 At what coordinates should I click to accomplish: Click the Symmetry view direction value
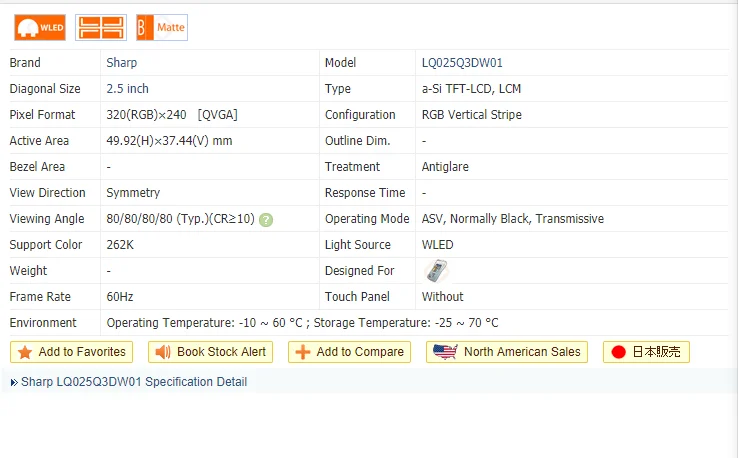click(x=133, y=193)
